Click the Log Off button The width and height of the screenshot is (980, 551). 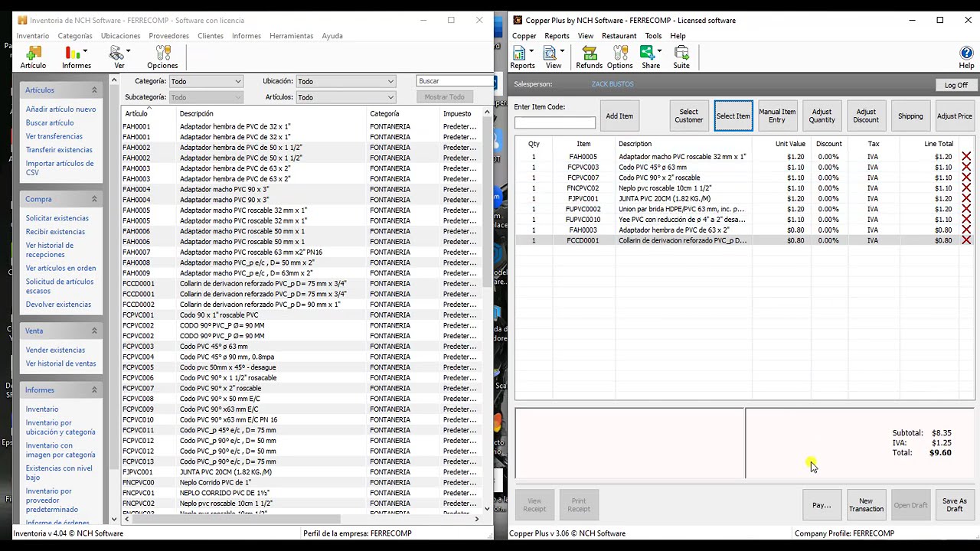tap(955, 85)
